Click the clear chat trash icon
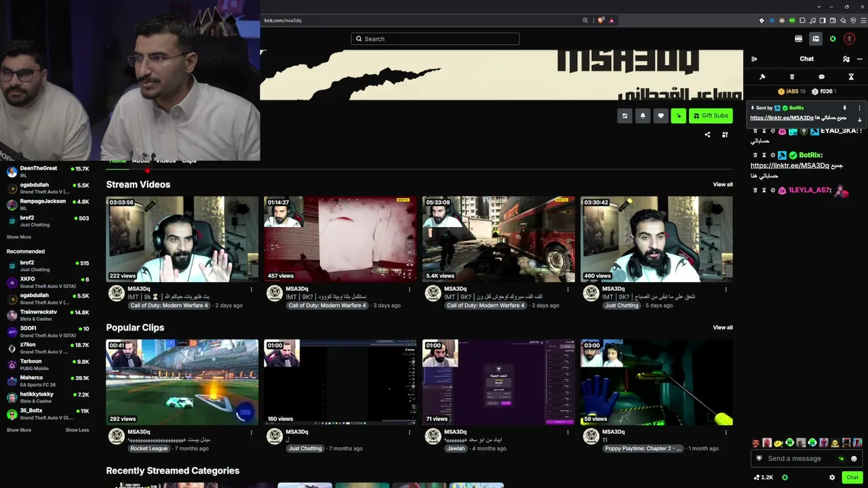The width and height of the screenshot is (868, 488). coord(792,77)
